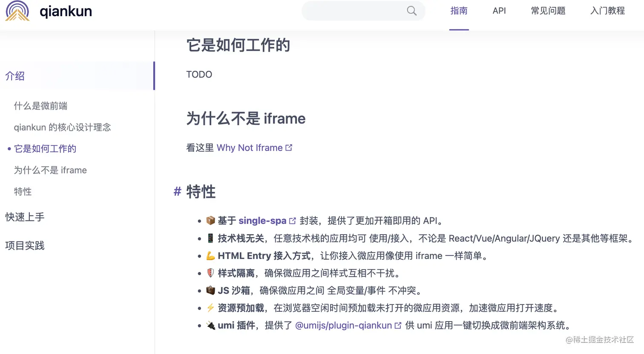Open the 入门教程 tab
The height and width of the screenshot is (354, 644).
(x=607, y=11)
